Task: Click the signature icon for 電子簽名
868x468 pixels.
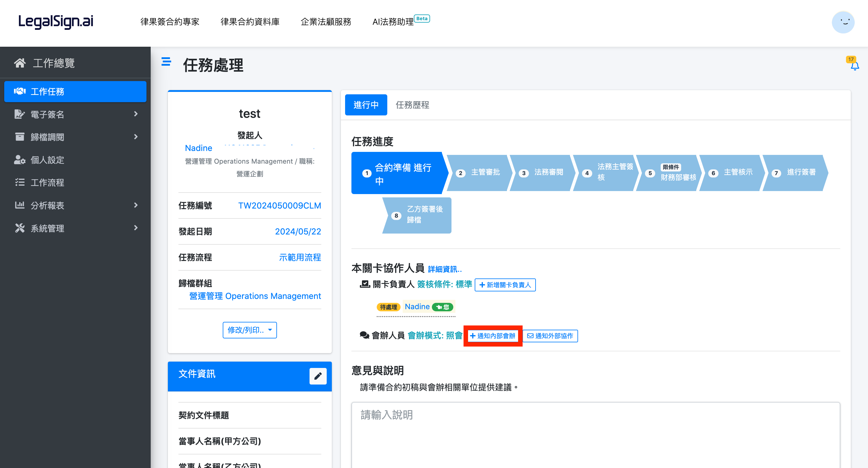Action: pos(20,114)
